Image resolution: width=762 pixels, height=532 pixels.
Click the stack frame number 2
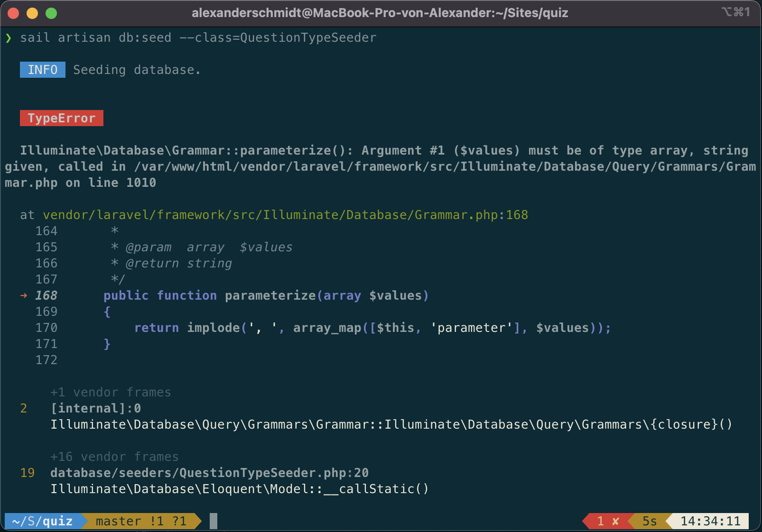pyautogui.click(x=24, y=408)
